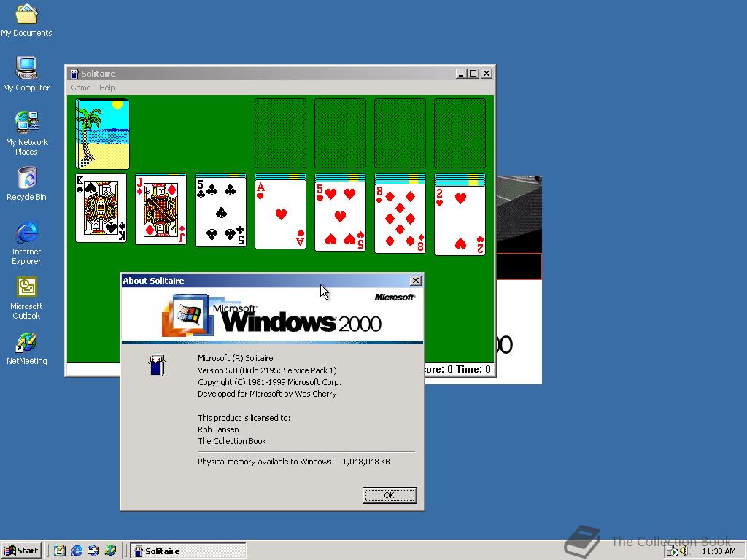Maximize the Solitaire window

click(x=473, y=74)
